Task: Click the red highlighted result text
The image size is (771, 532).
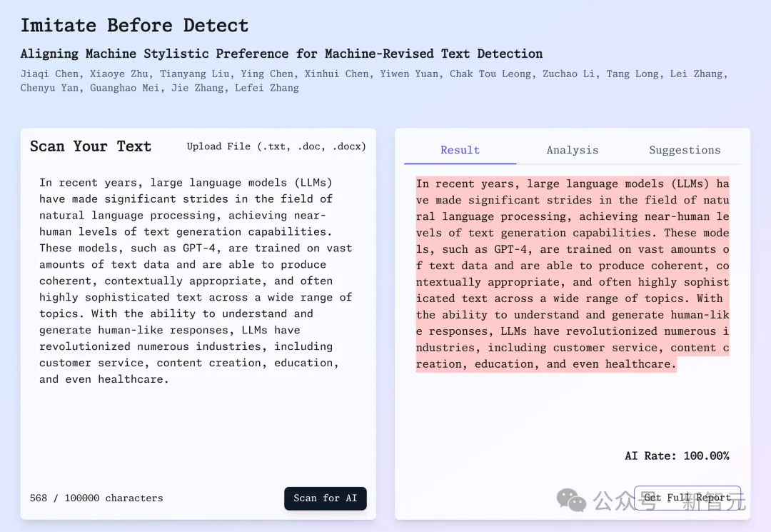Action: point(572,274)
